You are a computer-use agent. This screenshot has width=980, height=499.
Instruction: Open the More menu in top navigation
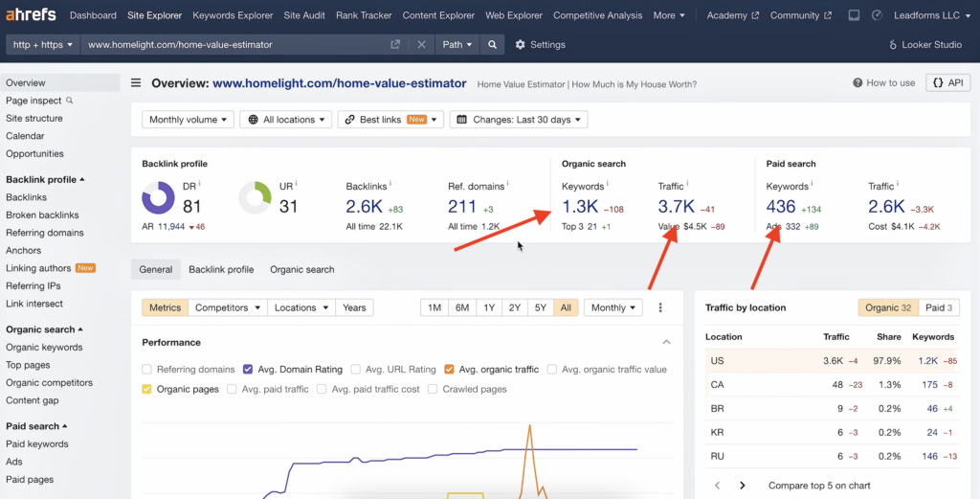pyautogui.click(x=669, y=15)
